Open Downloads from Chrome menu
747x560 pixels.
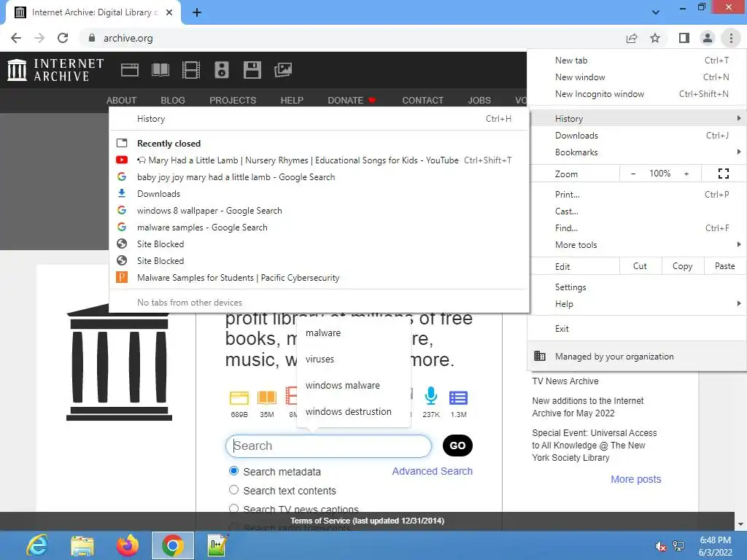coord(636,135)
